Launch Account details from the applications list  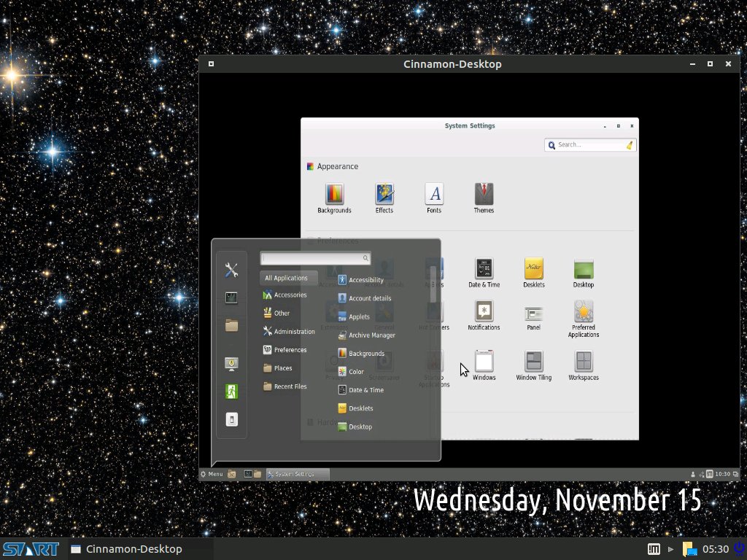[x=365, y=298]
